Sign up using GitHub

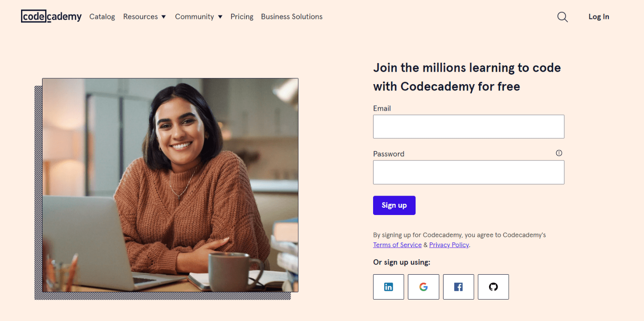point(493,287)
